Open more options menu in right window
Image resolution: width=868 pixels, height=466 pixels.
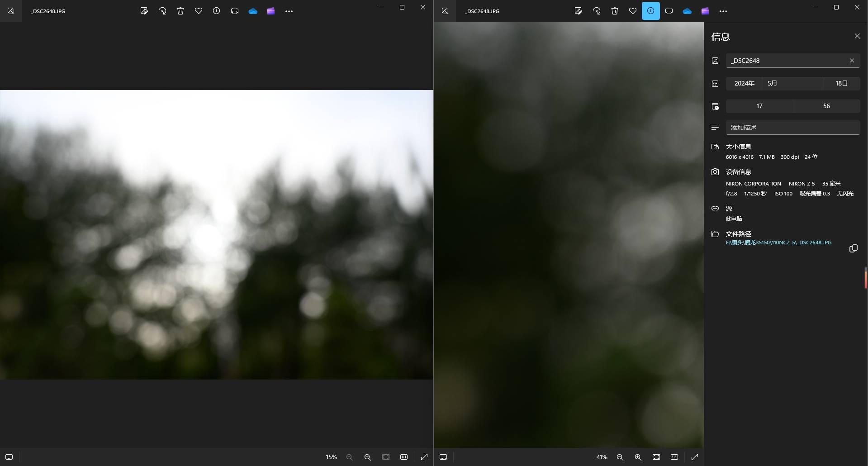tap(723, 11)
